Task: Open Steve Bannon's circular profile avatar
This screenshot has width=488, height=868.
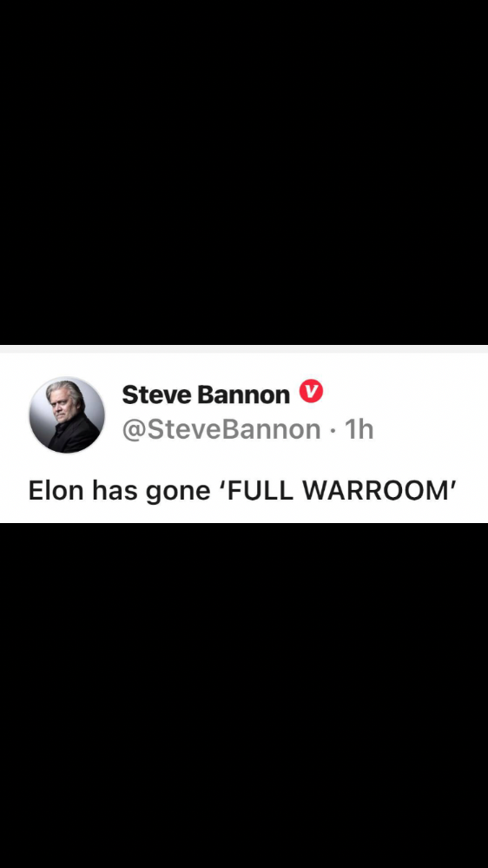Action: (67, 414)
